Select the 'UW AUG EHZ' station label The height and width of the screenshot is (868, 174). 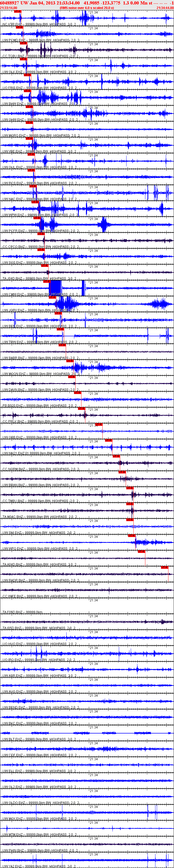(12, 691)
